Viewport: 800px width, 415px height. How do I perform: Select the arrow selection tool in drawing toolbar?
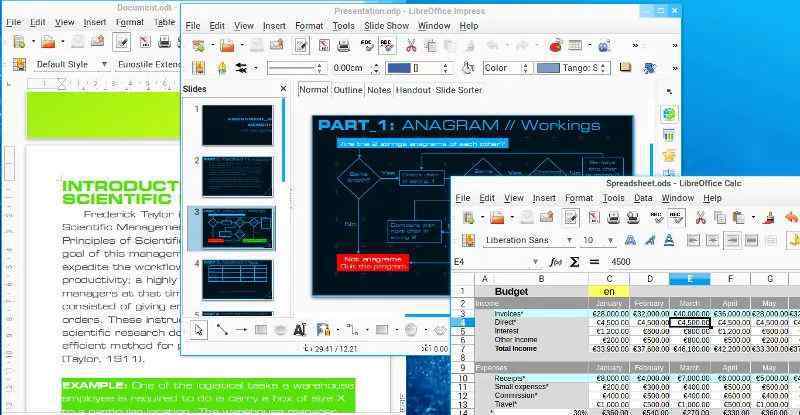[198, 328]
